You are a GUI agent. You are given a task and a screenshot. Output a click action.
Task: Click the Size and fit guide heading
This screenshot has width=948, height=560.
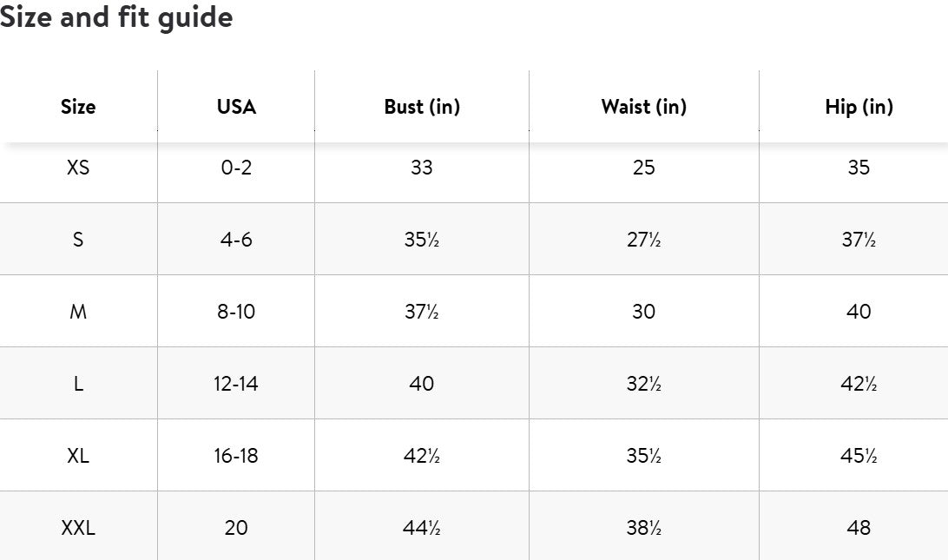pyautogui.click(x=116, y=16)
